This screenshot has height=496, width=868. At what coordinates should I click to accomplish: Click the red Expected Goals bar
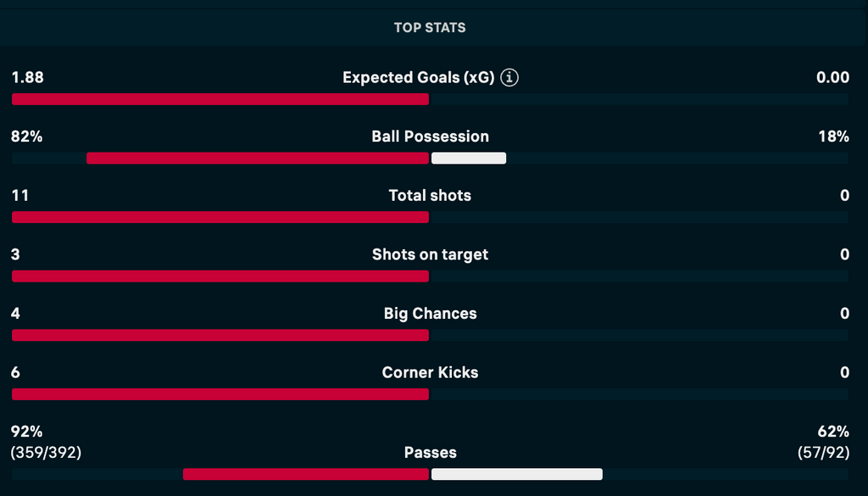point(220,99)
